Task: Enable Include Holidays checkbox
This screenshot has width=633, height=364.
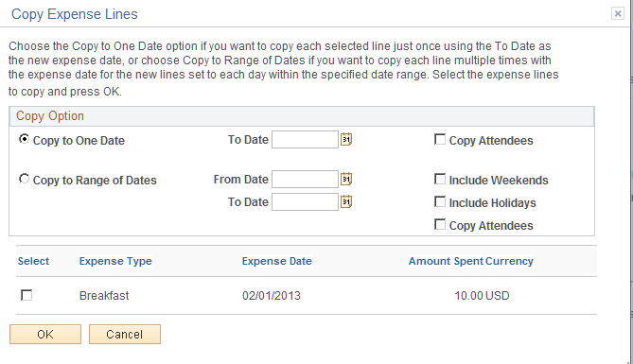Action: (440, 201)
